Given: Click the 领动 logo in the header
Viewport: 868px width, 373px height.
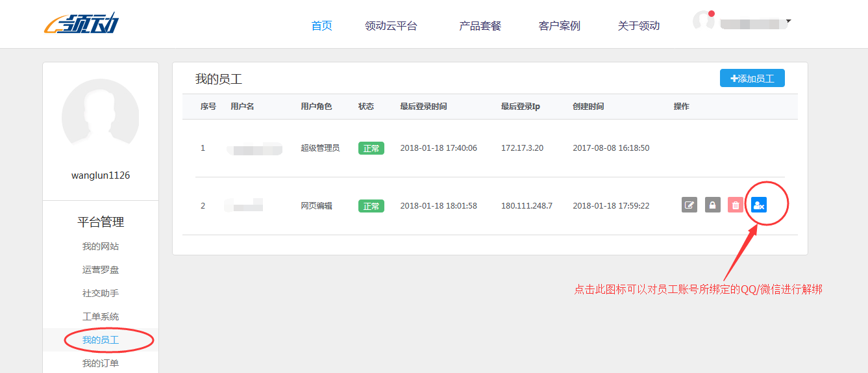Looking at the screenshot, I should 82,24.
